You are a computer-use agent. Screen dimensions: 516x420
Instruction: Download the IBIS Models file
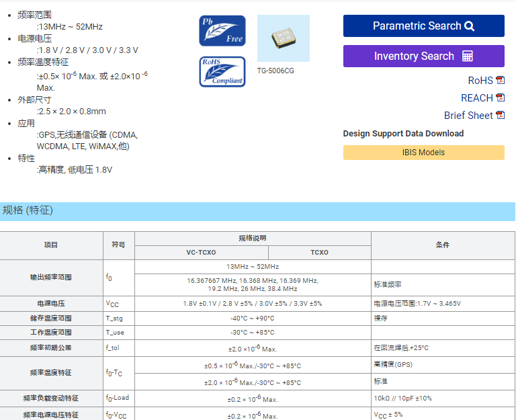(423, 153)
